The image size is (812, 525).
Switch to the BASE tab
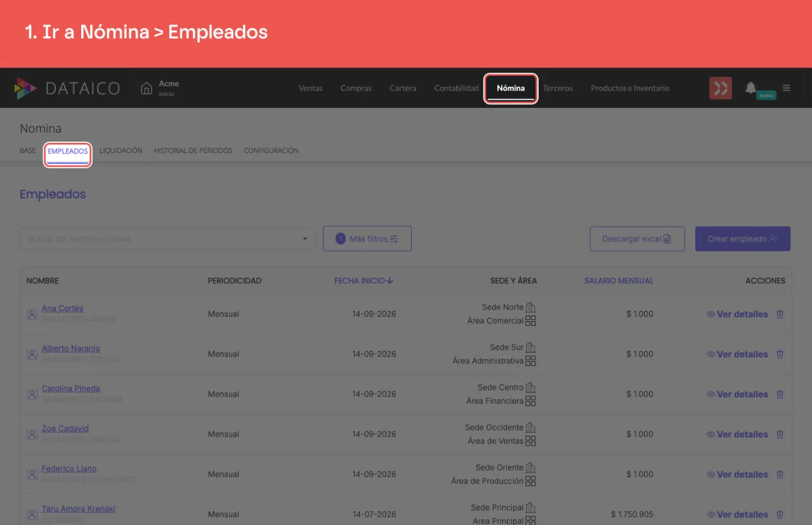[28, 151]
